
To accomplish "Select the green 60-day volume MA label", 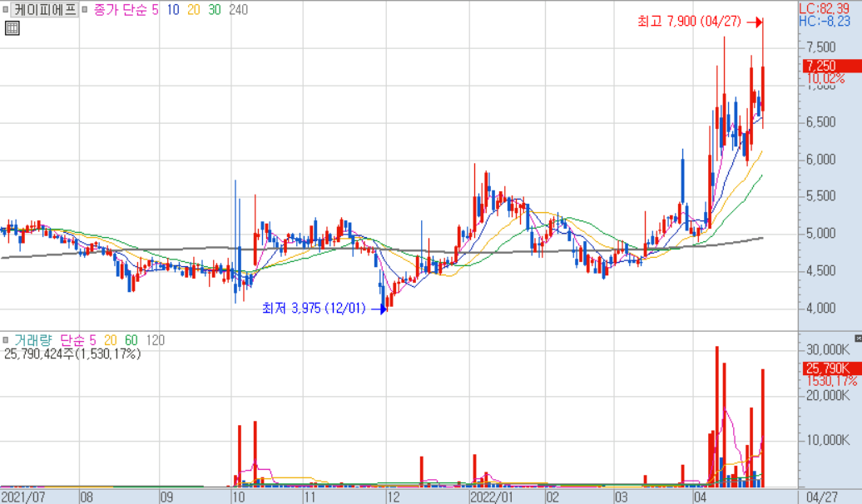I will tap(131, 340).
